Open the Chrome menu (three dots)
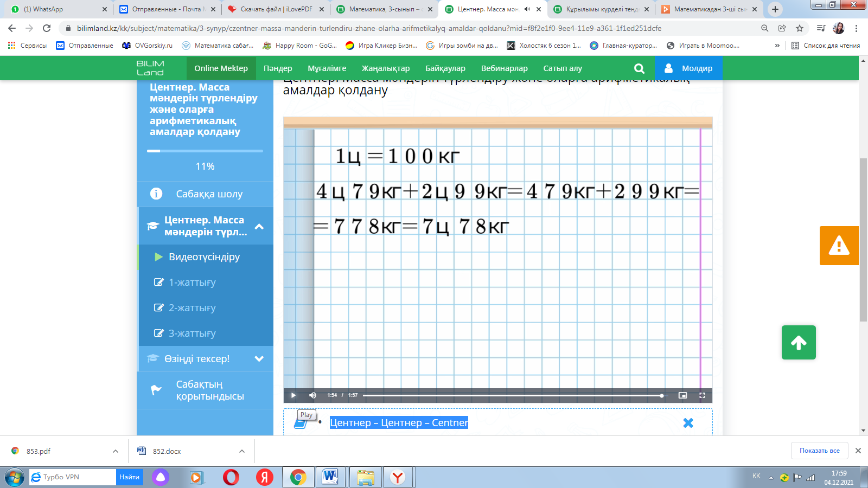The image size is (868, 488). coord(856,28)
